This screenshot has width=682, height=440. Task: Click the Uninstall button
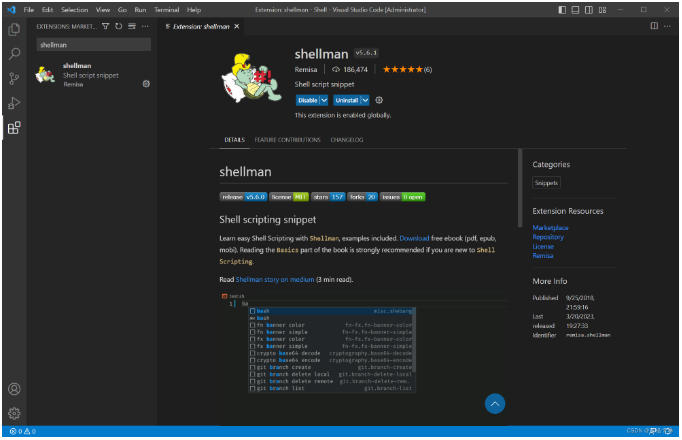[x=347, y=100]
